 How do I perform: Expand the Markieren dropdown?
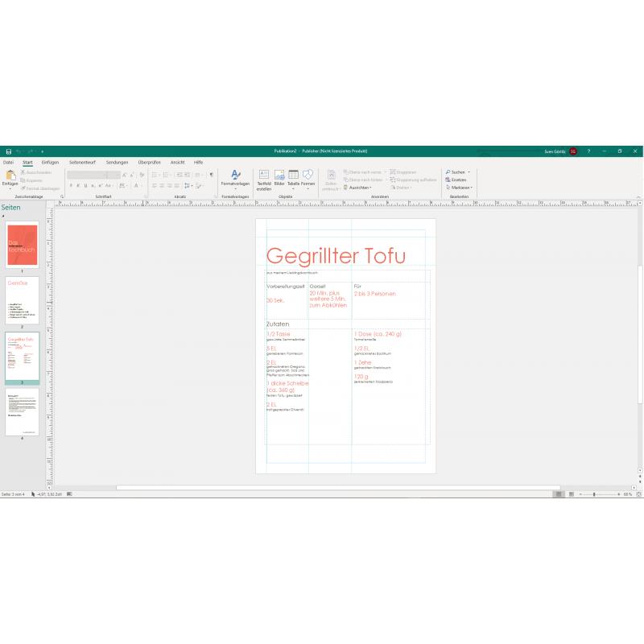click(x=472, y=188)
